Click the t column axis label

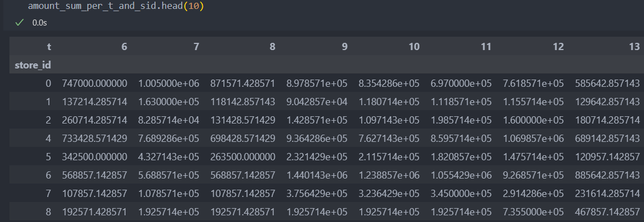pyautogui.click(x=49, y=46)
